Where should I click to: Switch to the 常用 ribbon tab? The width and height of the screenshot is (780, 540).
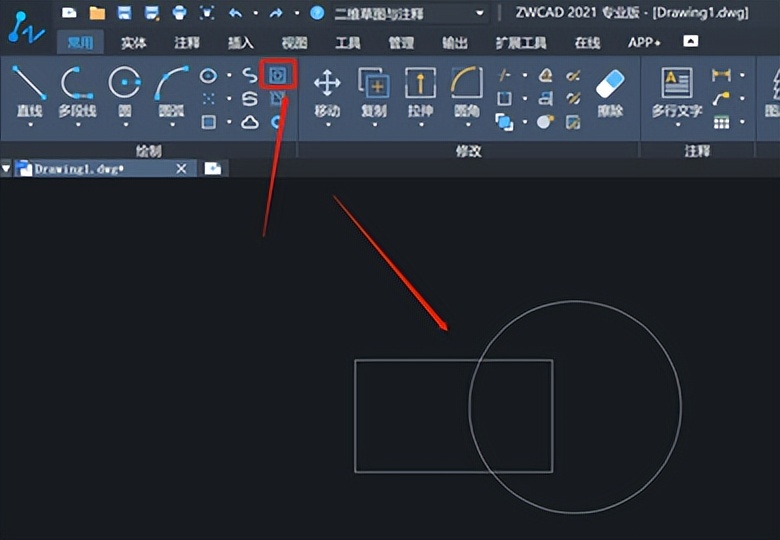pyautogui.click(x=80, y=43)
